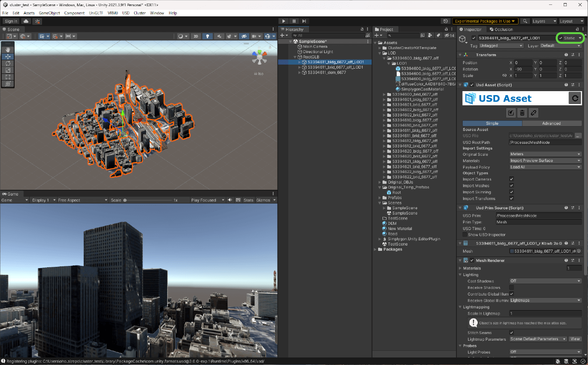The height and width of the screenshot is (365, 588).
Task: Toggle 2D view mode in Scene
Action: (x=196, y=36)
